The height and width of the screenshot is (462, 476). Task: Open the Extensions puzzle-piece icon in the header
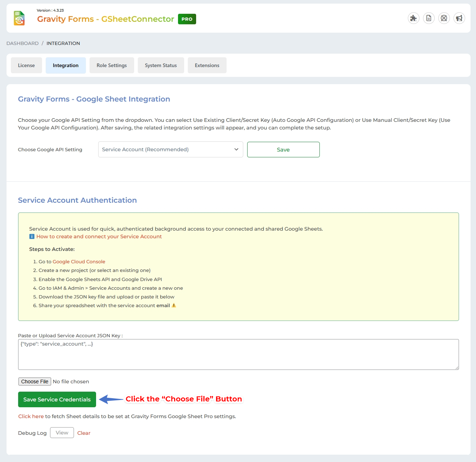pyautogui.click(x=413, y=18)
